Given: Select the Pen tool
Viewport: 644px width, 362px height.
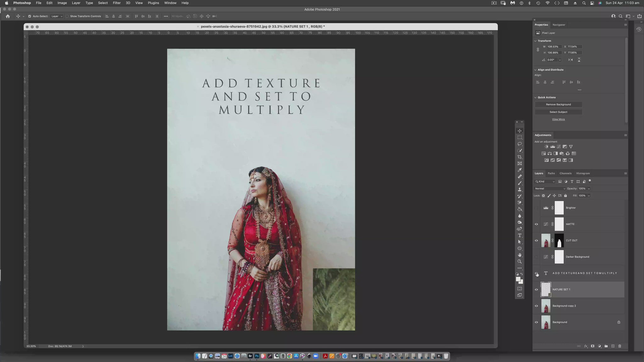Looking at the screenshot, I should [519, 229].
